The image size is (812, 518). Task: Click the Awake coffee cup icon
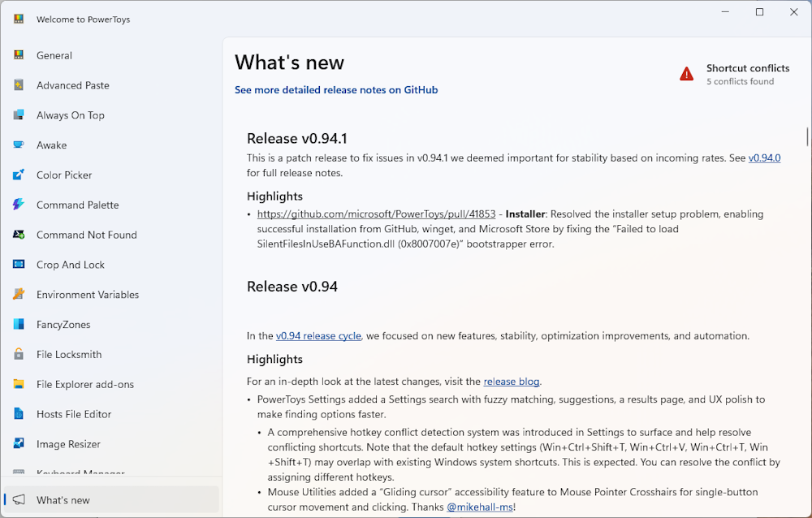[19, 145]
